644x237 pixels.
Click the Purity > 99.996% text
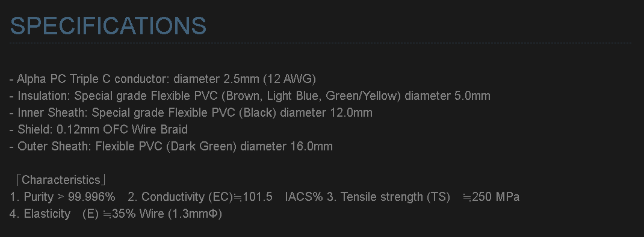click(x=63, y=197)
